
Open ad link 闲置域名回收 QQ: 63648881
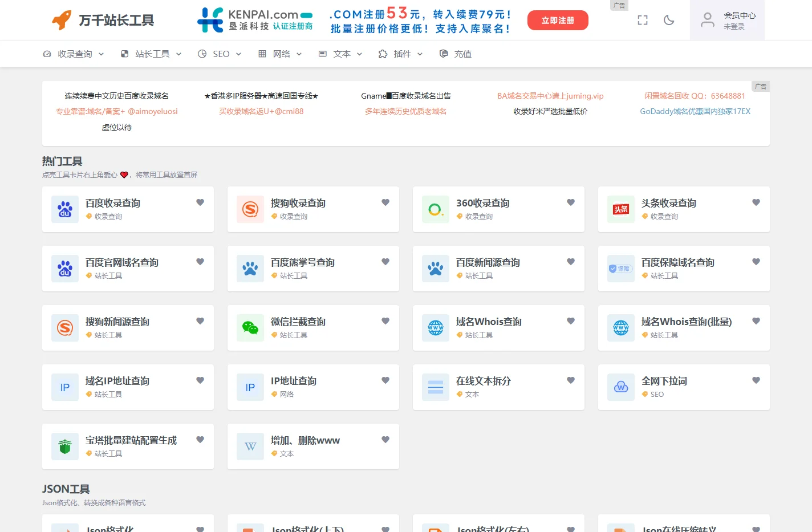pyautogui.click(x=695, y=96)
